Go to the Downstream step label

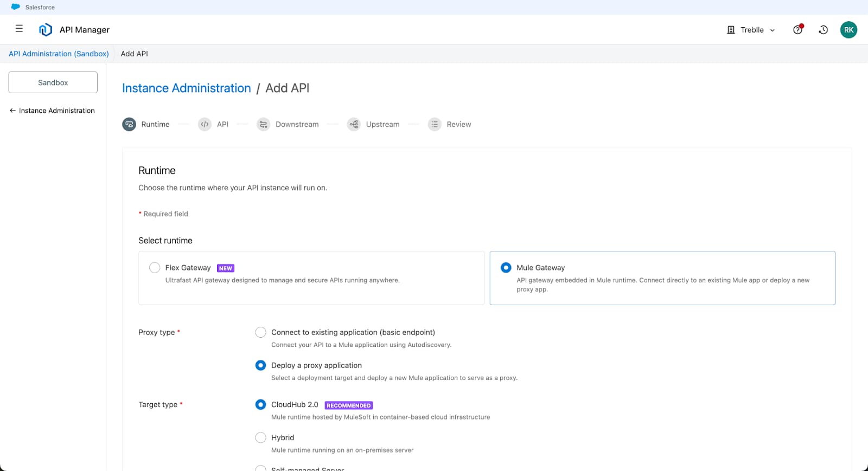297,124
